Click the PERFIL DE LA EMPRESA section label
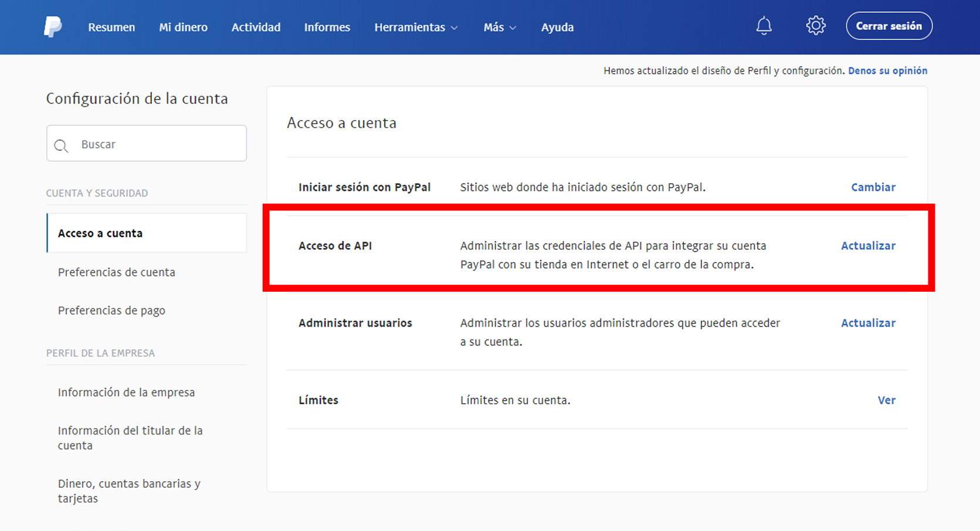Screen dimensions: 980x531 (100, 353)
